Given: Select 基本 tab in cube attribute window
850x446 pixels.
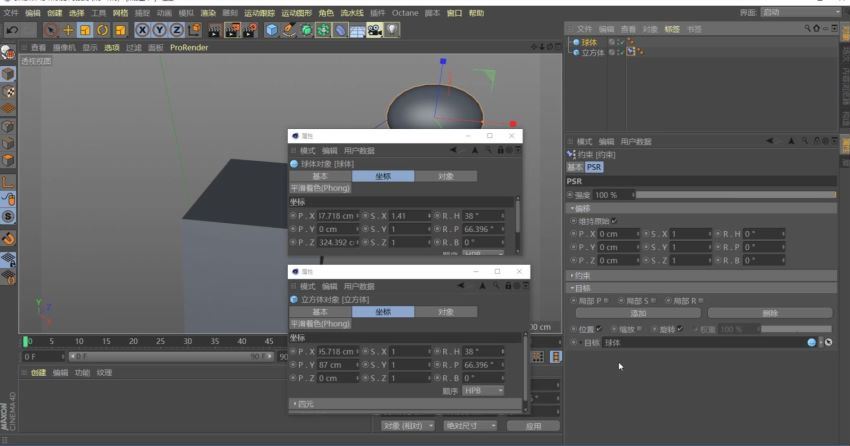Looking at the screenshot, I should pos(320,312).
